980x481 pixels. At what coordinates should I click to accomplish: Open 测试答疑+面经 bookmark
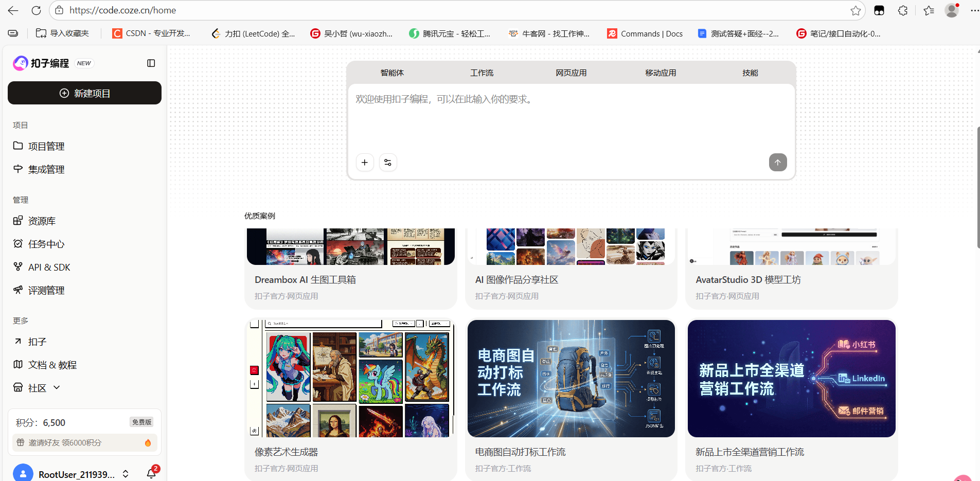(738, 33)
